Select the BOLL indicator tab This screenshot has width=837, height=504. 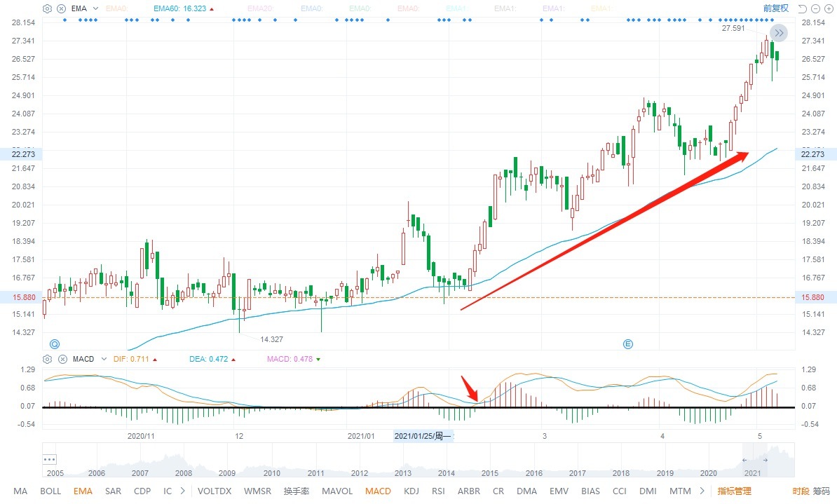pos(50,491)
